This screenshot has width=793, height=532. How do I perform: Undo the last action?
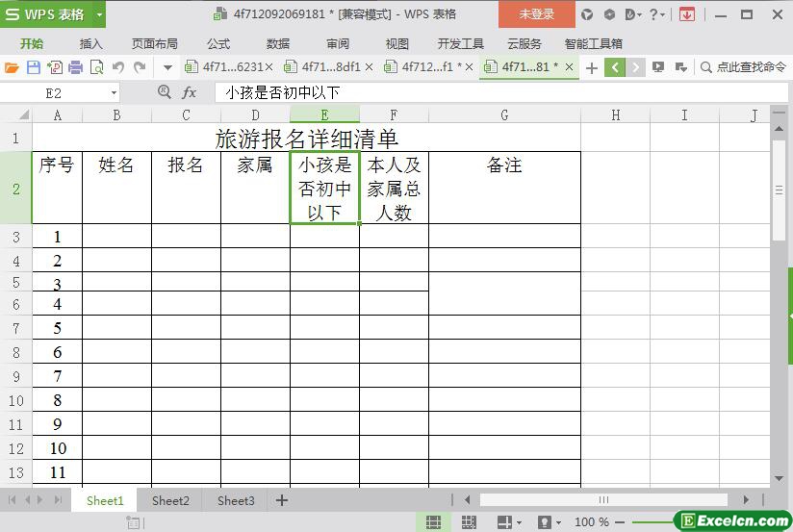117,67
